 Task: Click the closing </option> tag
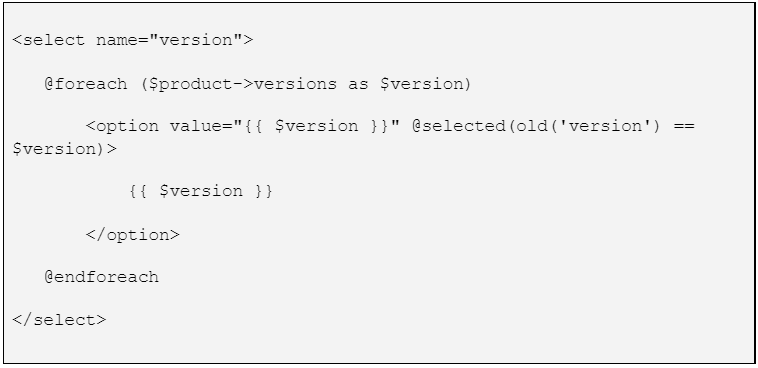132,235
